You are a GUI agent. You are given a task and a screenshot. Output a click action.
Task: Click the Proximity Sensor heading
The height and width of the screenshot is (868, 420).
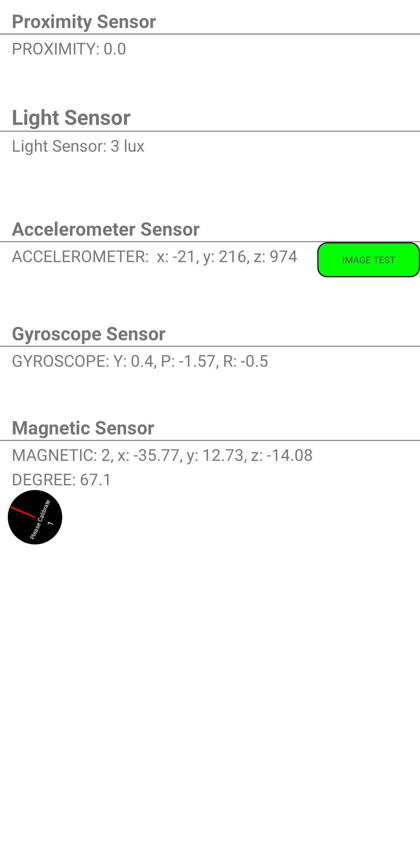(84, 22)
